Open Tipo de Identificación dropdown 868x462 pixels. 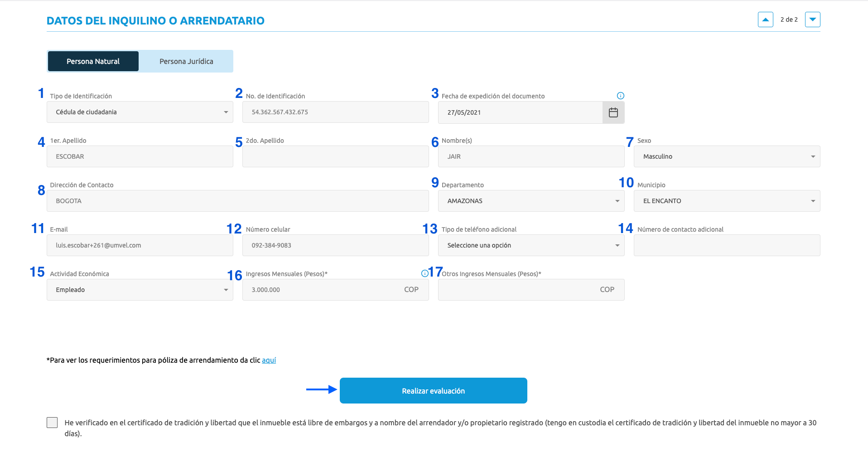[140, 112]
